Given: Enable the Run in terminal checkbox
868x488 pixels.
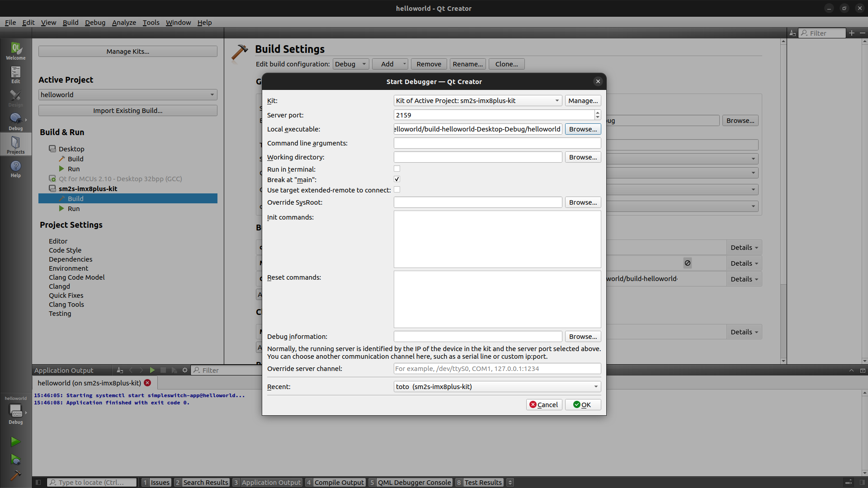Looking at the screenshot, I should pos(397,169).
